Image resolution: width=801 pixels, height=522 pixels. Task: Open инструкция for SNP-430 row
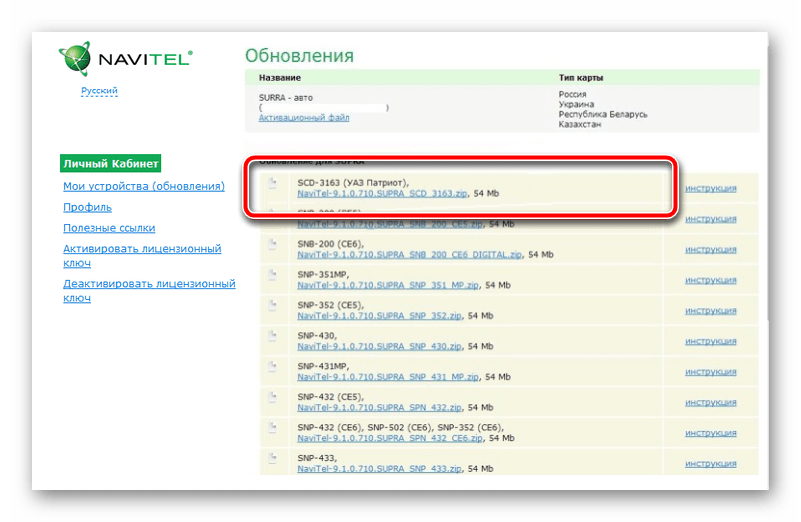[711, 341]
